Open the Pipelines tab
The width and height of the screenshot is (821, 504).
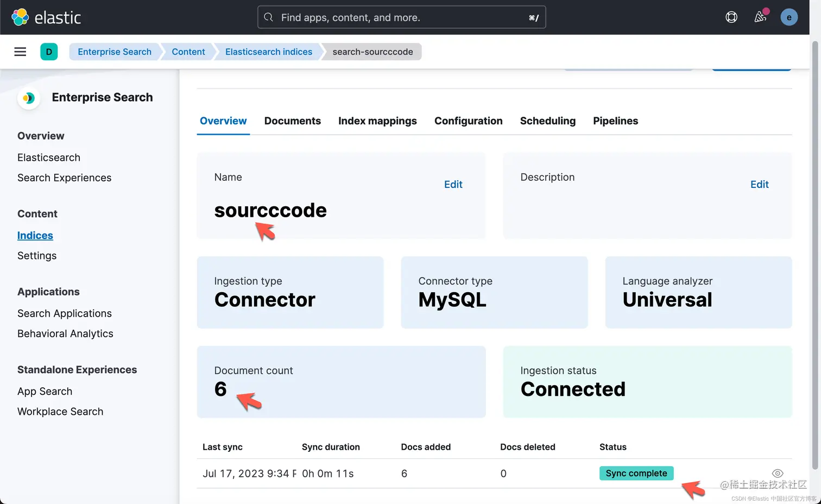pyautogui.click(x=616, y=121)
